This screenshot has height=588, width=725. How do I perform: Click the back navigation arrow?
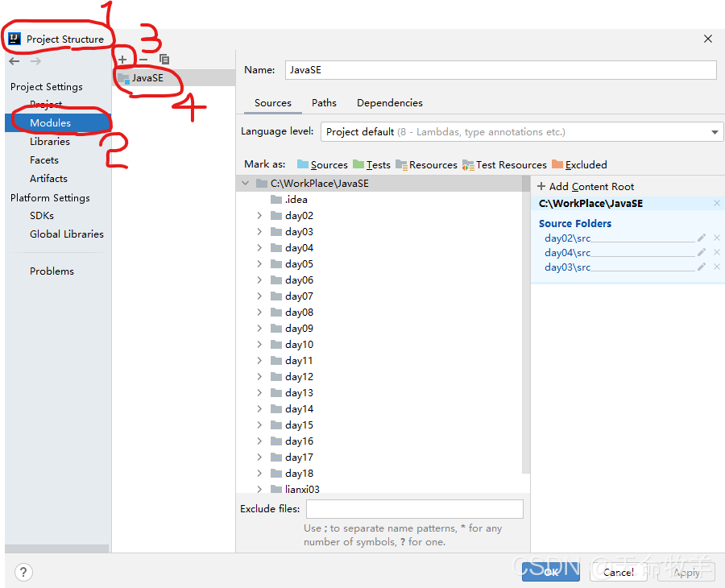click(x=14, y=61)
